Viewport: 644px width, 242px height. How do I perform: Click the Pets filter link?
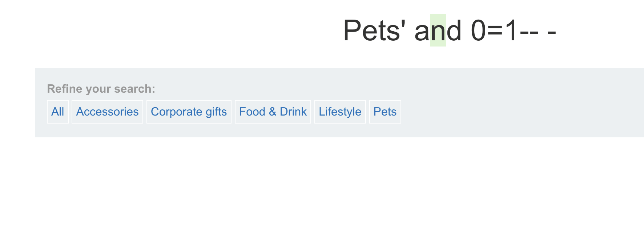coord(385,112)
